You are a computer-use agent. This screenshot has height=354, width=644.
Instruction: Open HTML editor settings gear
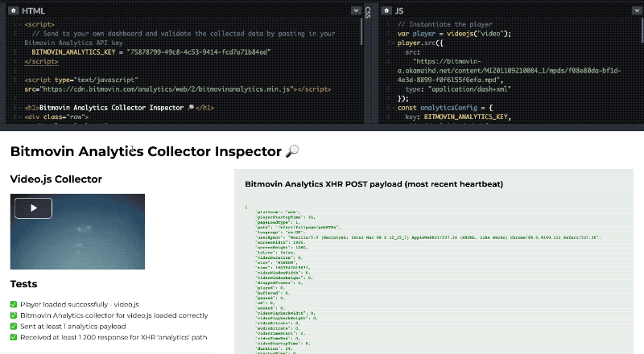(x=14, y=10)
